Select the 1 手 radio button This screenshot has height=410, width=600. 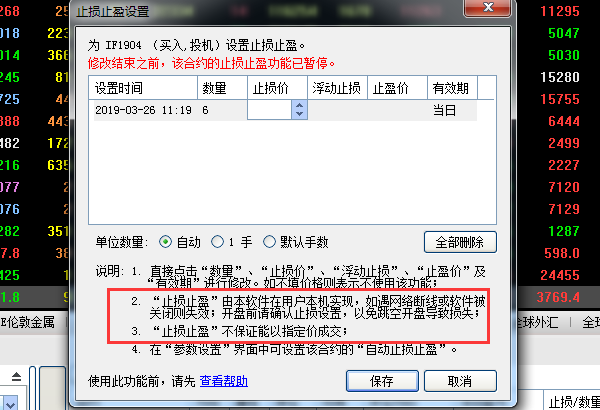217,242
